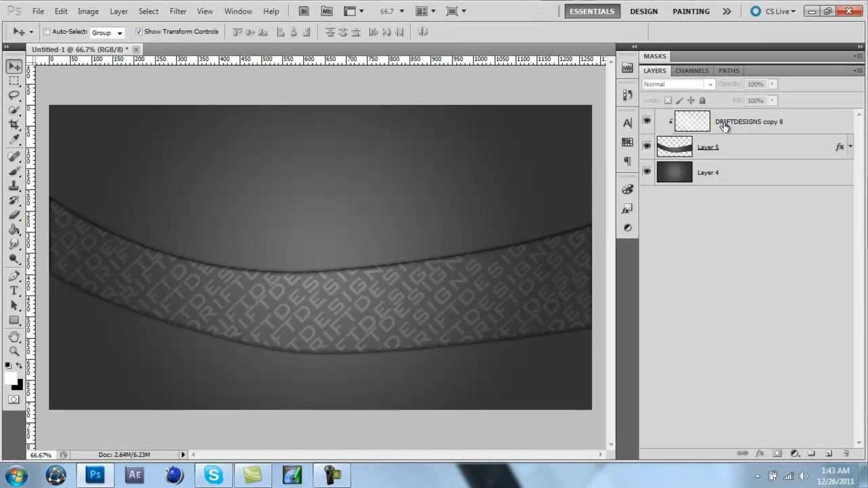The image size is (868, 488).
Task: Hide Layer 4 with its eye icon
Action: (x=647, y=172)
